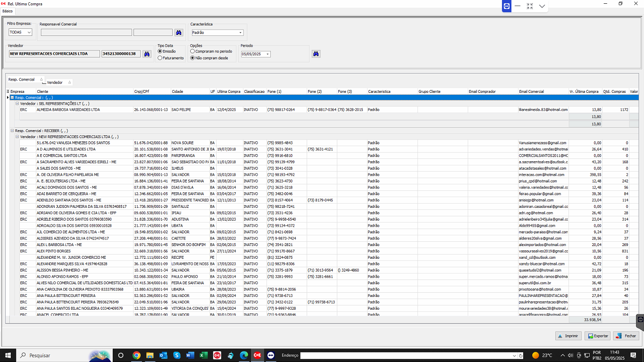Click binoculars search next to Responsavel Comercial
The image size is (644, 362).
coord(179,33)
